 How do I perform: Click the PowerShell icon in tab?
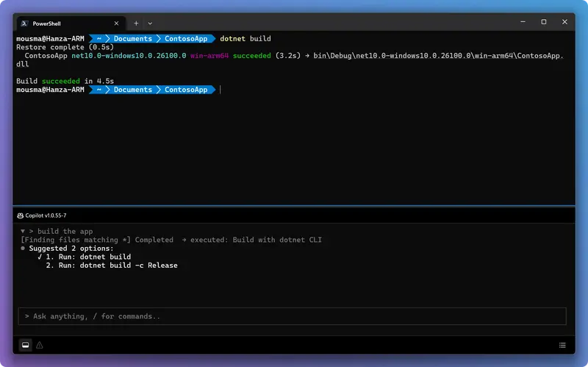tap(24, 24)
